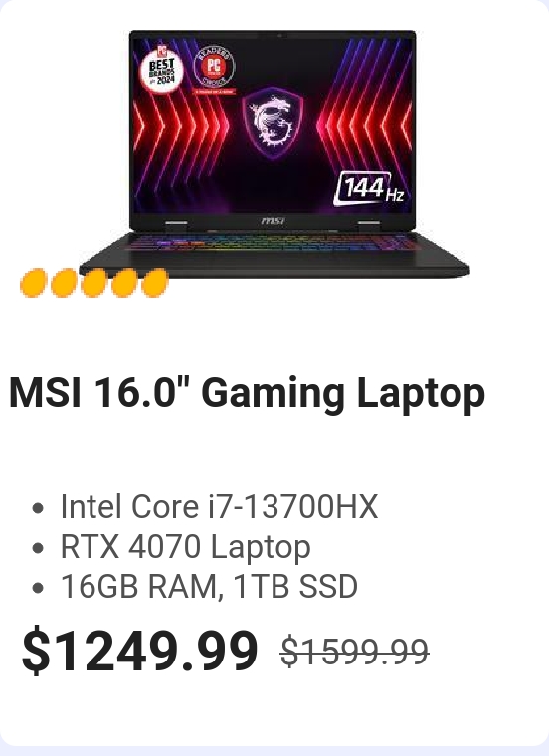Viewport: 549px width, 756px height.
Task: Select the $1249.99 sale price
Action: (x=140, y=651)
